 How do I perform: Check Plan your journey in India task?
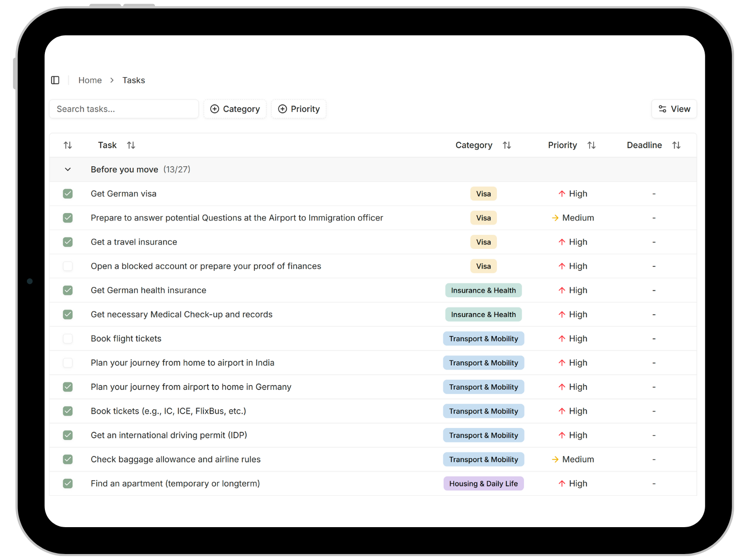tap(68, 363)
